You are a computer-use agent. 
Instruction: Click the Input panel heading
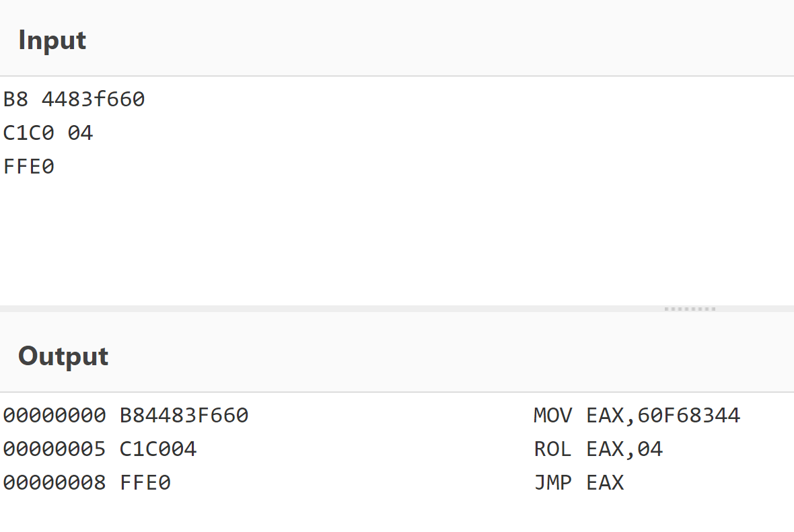52,40
